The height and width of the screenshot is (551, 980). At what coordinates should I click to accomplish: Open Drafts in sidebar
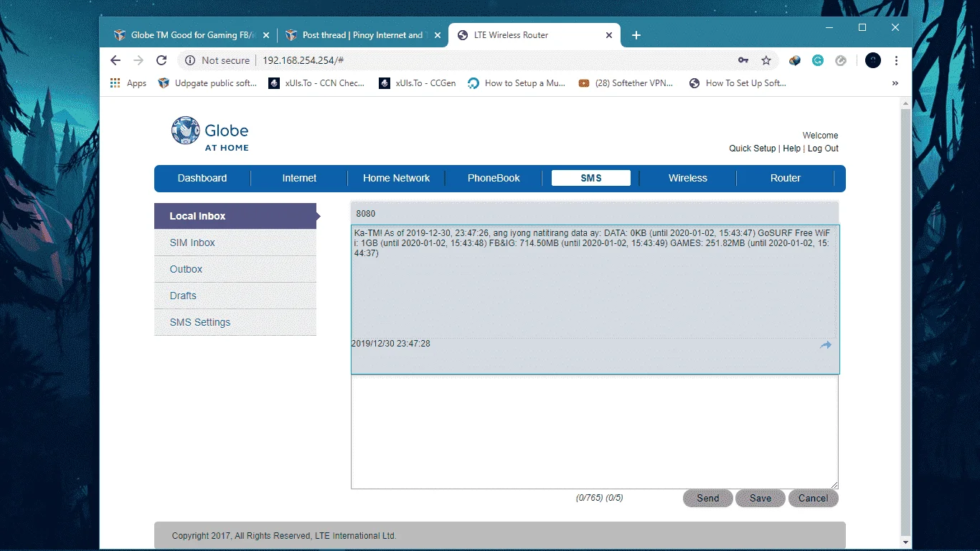pyautogui.click(x=235, y=296)
